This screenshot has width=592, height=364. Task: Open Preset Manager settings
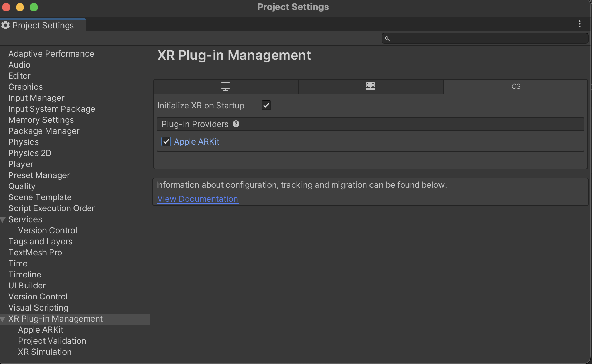click(x=39, y=175)
